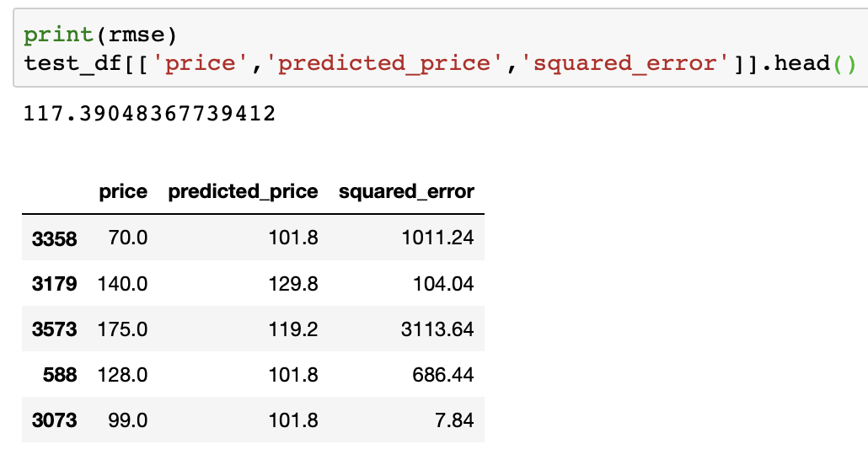Click the 3113.64 squared error cell
The height and width of the screenshot is (460, 868).
pos(437,329)
